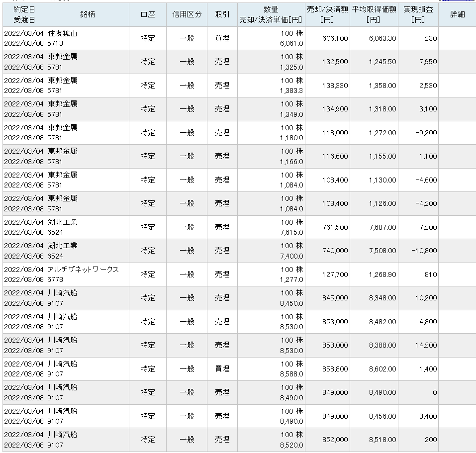Select the average price 8,482.00

(382, 322)
